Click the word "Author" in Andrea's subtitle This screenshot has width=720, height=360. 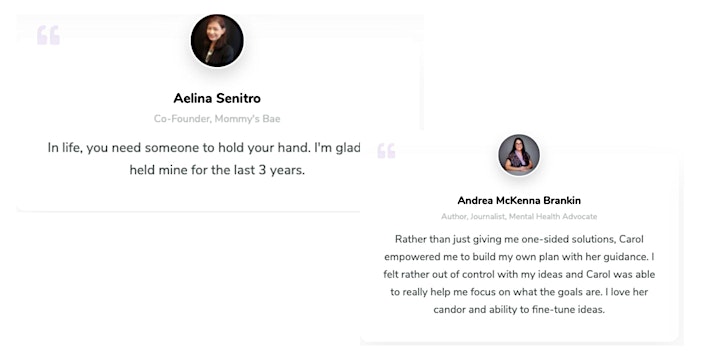454,216
